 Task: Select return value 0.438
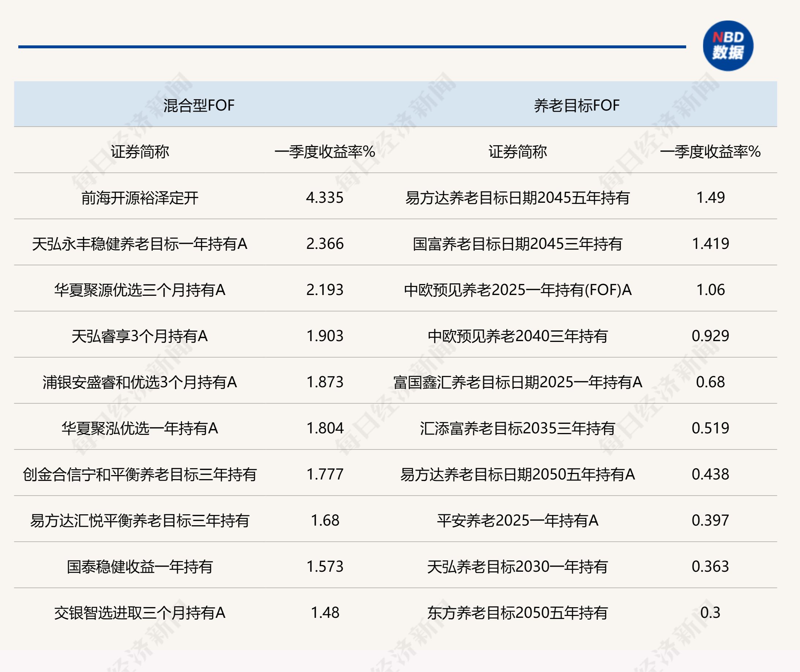tap(710, 474)
